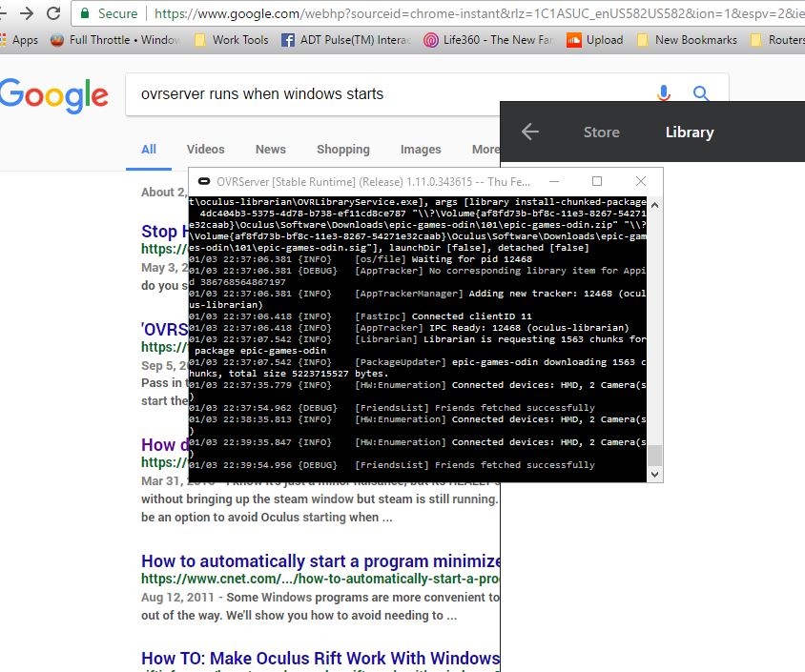
Task: Open the Work Tools bookmark folder
Action: pyautogui.click(x=232, y=39)
